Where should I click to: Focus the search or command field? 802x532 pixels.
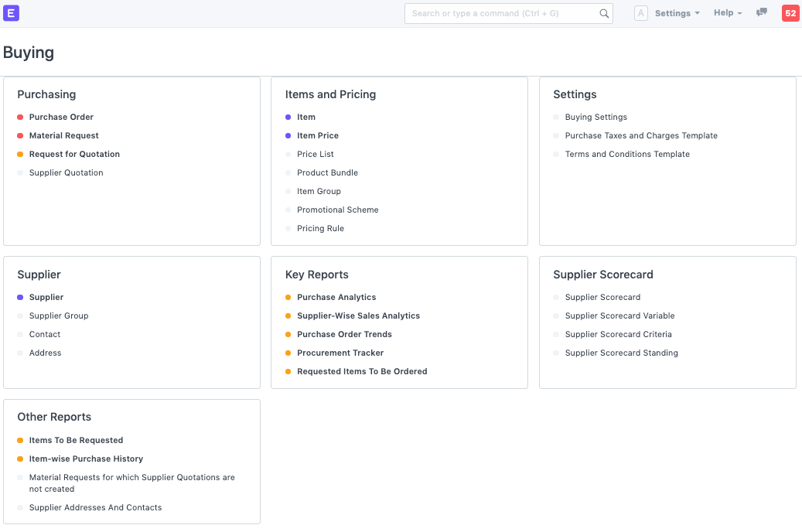click(x=503, y=13)
